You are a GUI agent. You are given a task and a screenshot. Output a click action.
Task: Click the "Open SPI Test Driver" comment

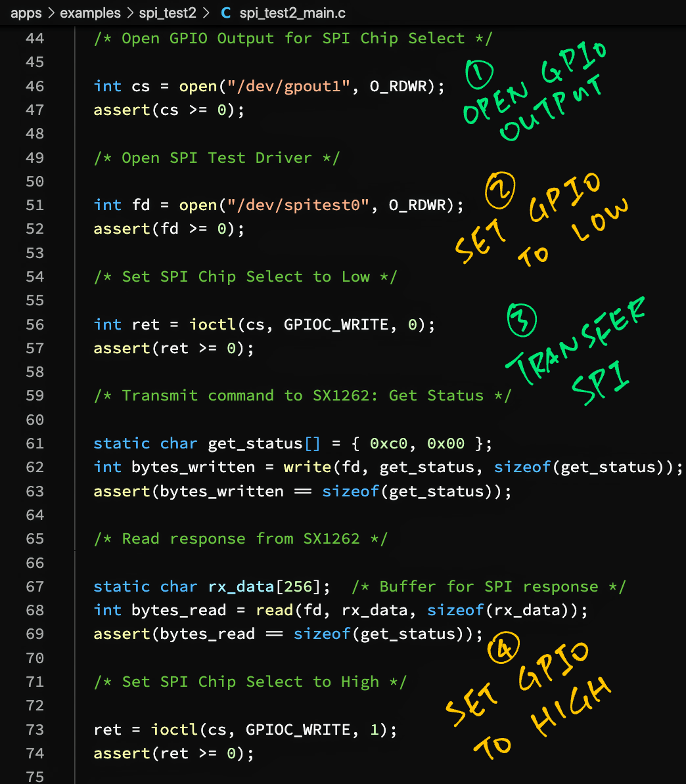pyautogui.click(x=217, y=158)
